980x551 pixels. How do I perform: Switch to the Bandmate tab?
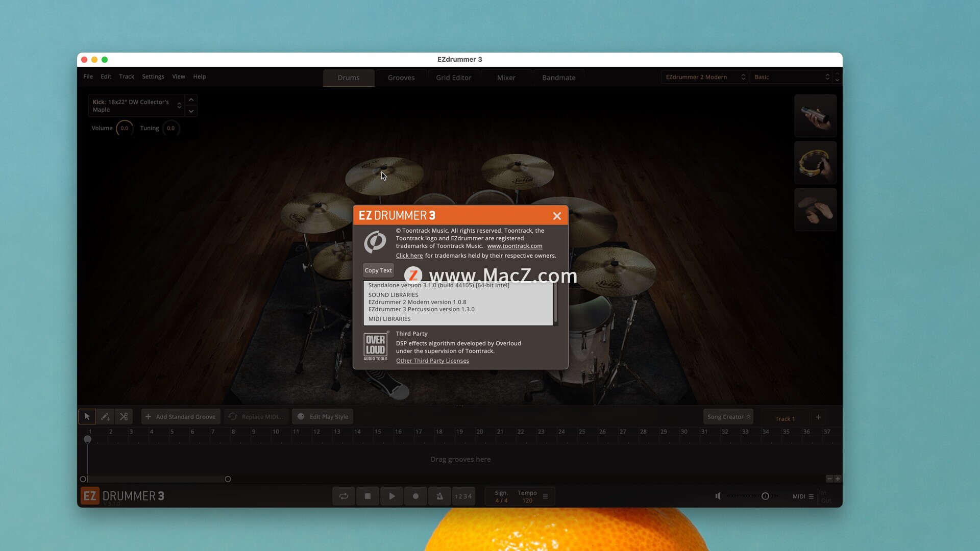pos(559,78)
